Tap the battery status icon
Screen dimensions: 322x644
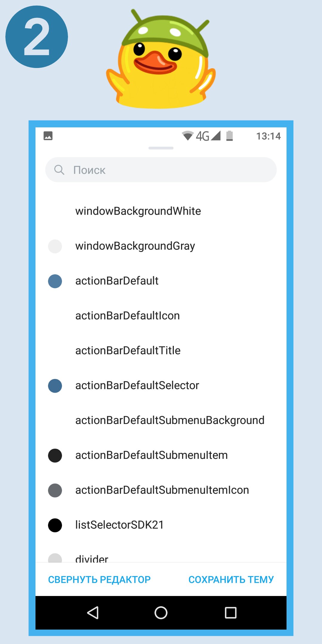tap(229, 136)
